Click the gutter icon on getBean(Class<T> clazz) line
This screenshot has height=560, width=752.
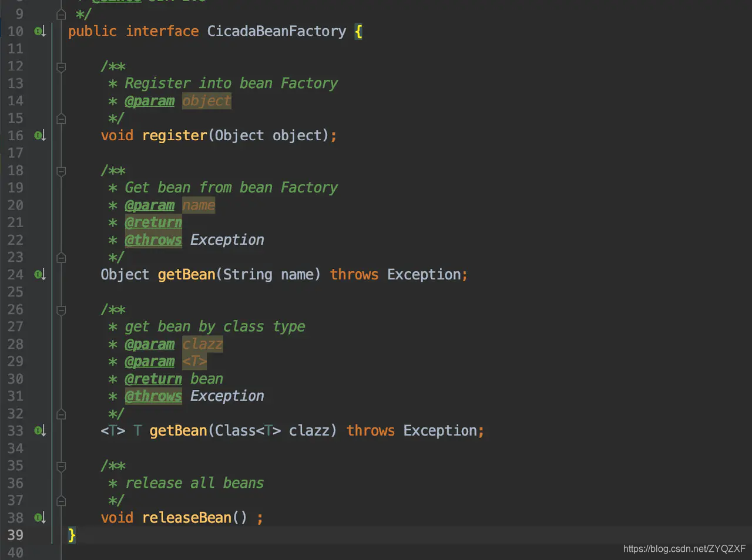click(40, 431)
